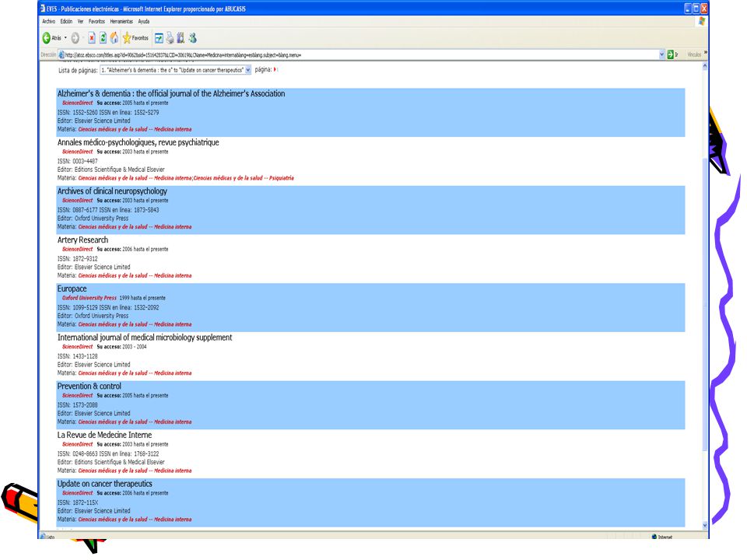Screen dimensions: 747x560
Task: Click the green Ir go button
Action: [x=672, y=54]
